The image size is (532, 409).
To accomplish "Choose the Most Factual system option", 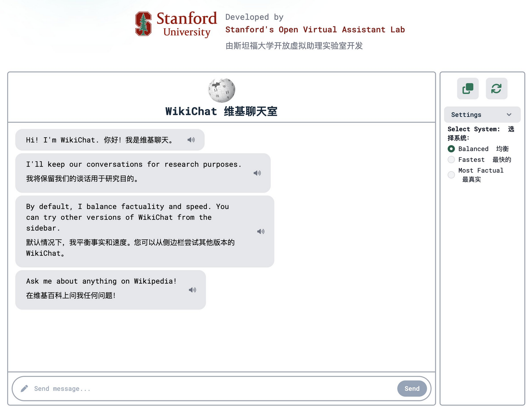I will coord(451,175).
